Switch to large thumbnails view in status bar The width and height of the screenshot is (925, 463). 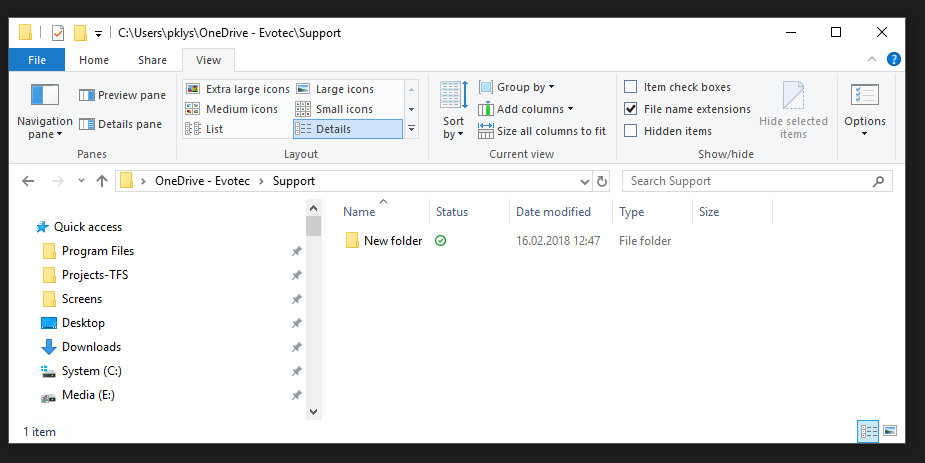coord(889,431)
